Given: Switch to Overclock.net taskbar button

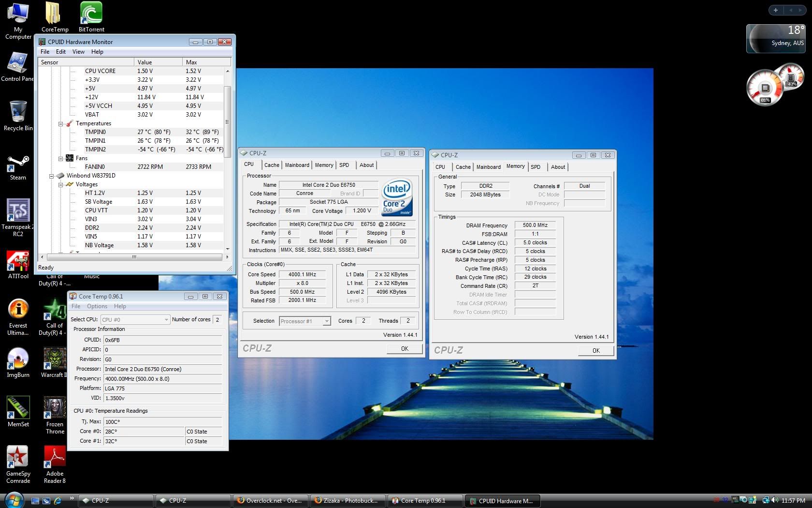Looking at the screenshot, I should (270, 501).
